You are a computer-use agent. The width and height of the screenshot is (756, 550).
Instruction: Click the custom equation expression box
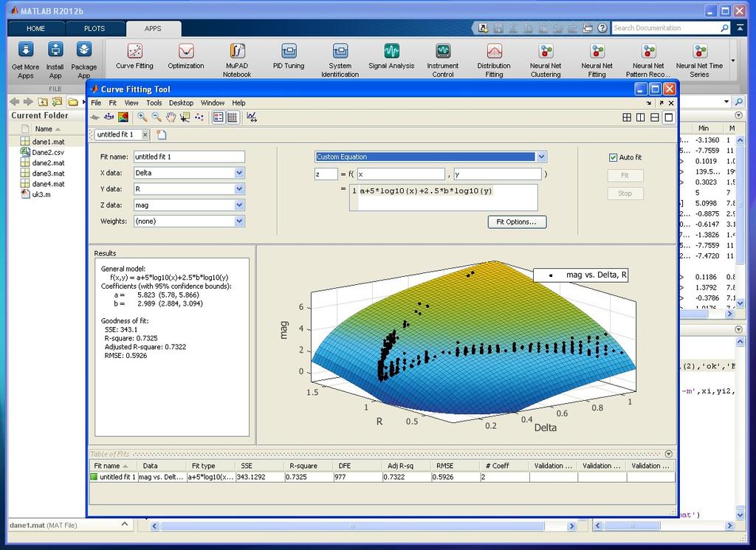[x=444, y=197]
